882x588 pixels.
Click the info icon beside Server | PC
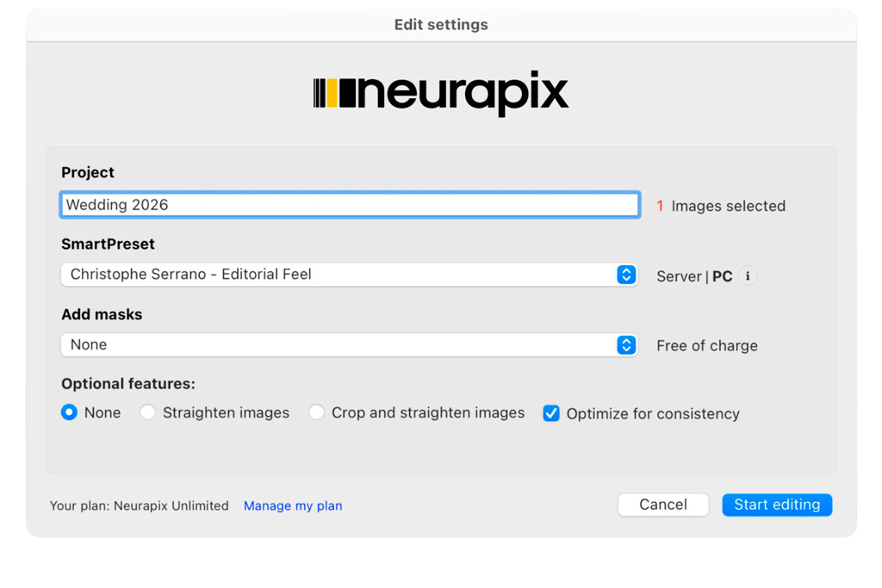[x=748, y=276]
